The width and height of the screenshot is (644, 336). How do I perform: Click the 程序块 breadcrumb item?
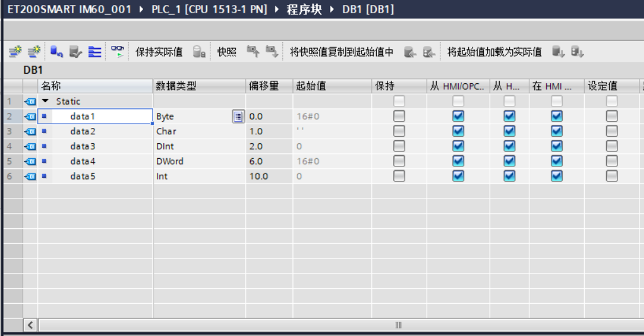pos(306,9)
